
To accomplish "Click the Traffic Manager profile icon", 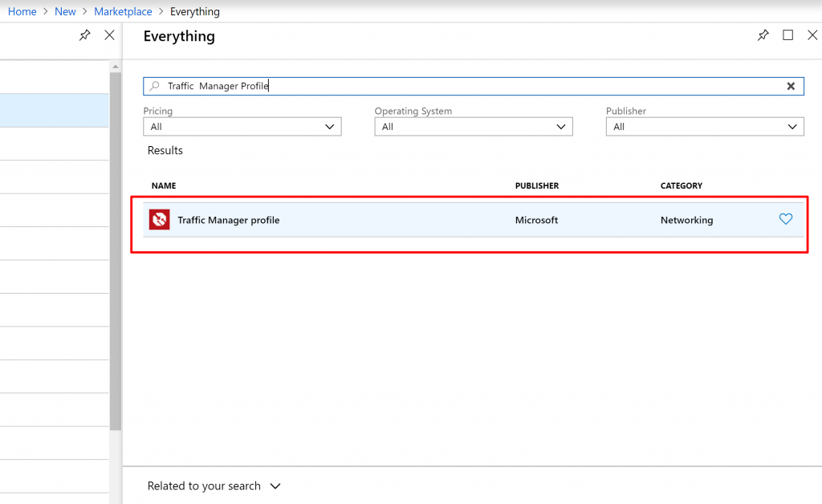I will point(160,220).
